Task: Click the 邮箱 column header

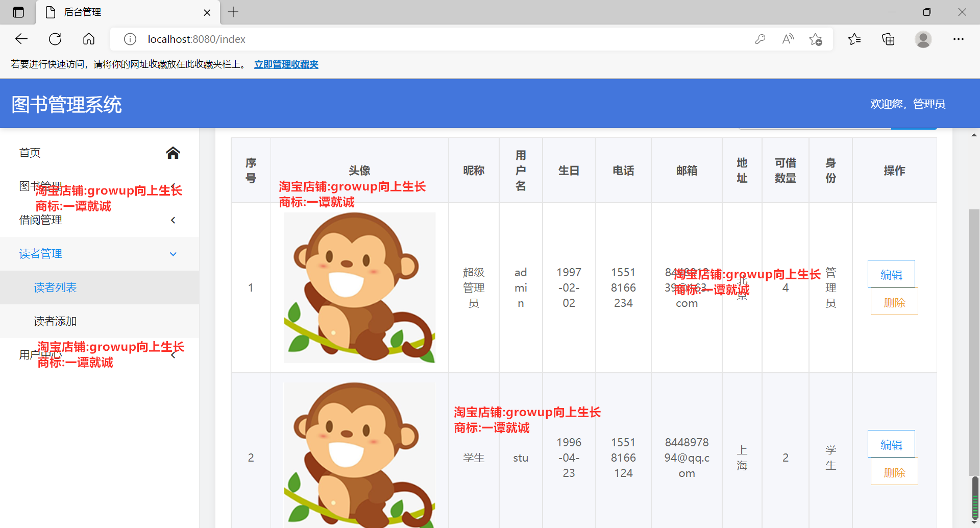Action: click(687, 171)
